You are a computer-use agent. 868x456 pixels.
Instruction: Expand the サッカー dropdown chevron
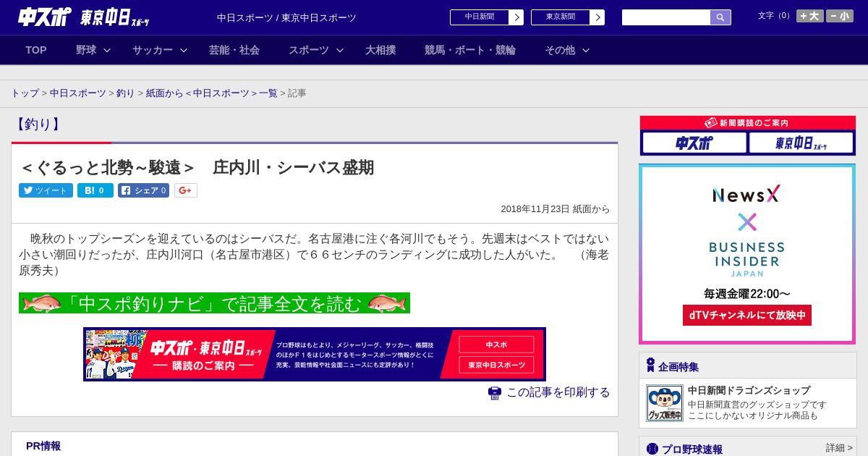pyautogui.click(x=184, y=50)
